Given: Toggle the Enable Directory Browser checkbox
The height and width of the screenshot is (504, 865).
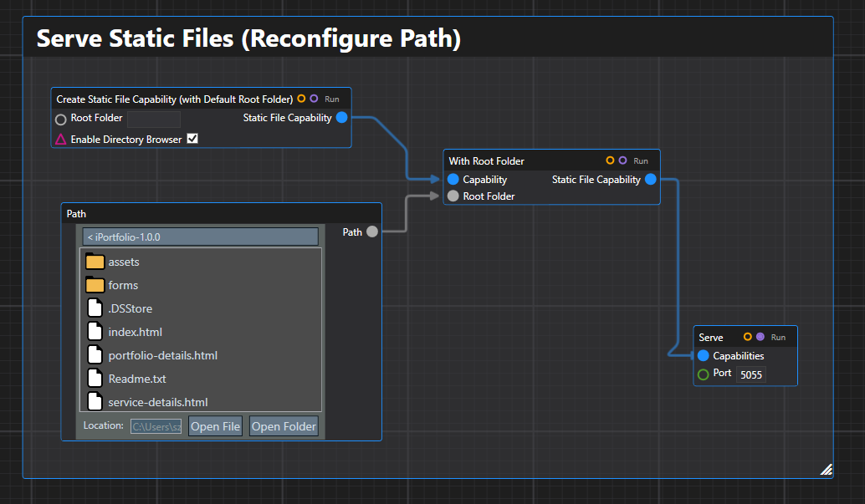Looking at the screenshot, I should 192,139.
